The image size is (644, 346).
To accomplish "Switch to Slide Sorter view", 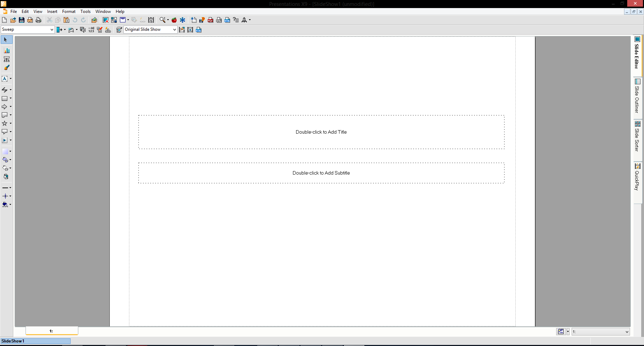I will tap(637, 136).
